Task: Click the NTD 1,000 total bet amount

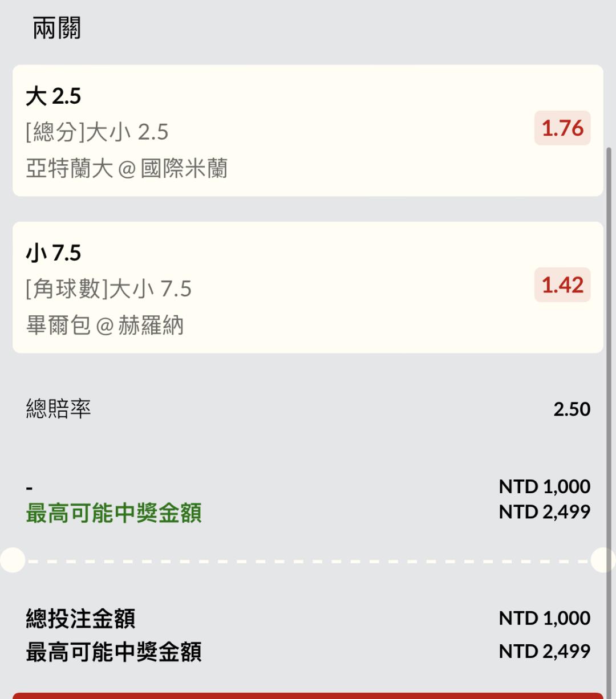Action: coord(544,618)
